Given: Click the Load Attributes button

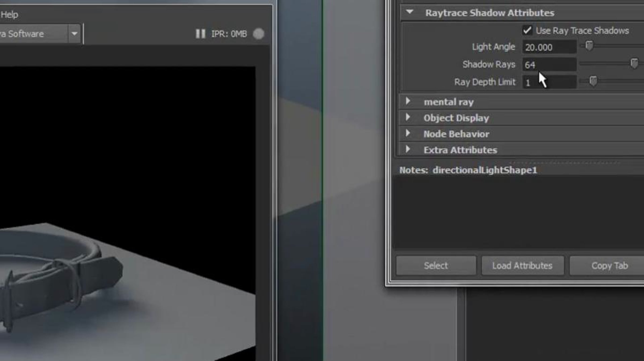Looking at the screenshot, I should 522,266.
